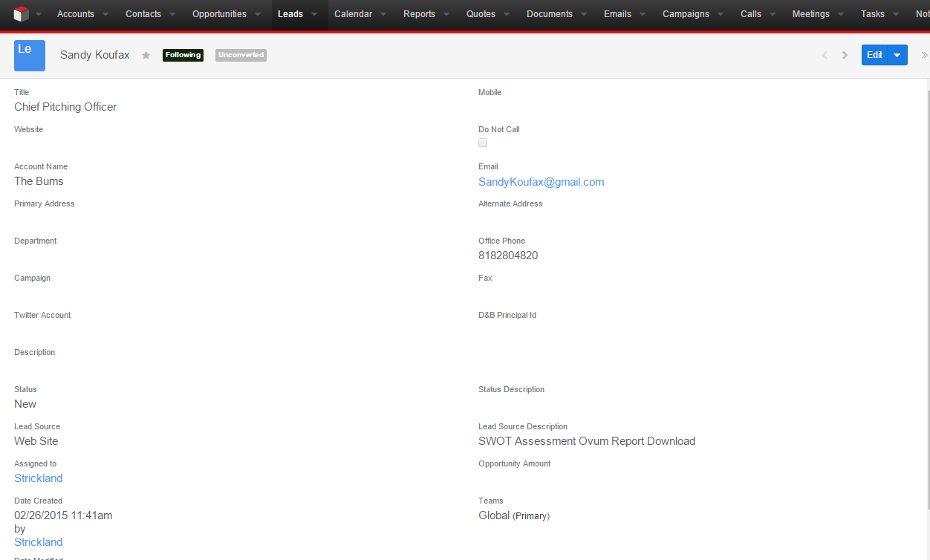
Task: Open the Opportunities module tab
Action: click(219, 14)
